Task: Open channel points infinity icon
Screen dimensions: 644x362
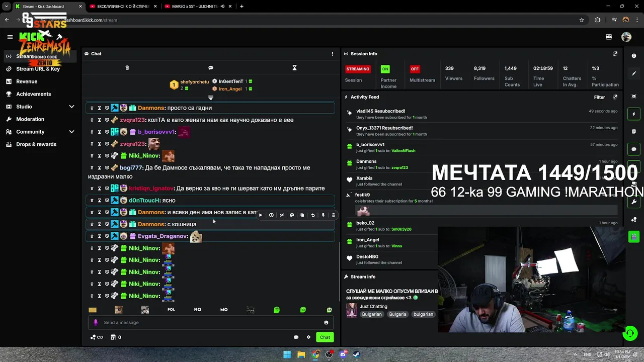Action: [x=97, y=337]
